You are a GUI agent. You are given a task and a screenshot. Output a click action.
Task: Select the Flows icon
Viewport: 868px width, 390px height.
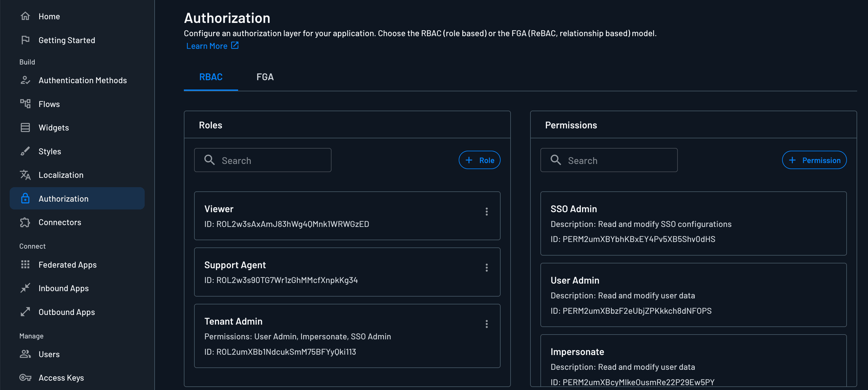(25, 104)
